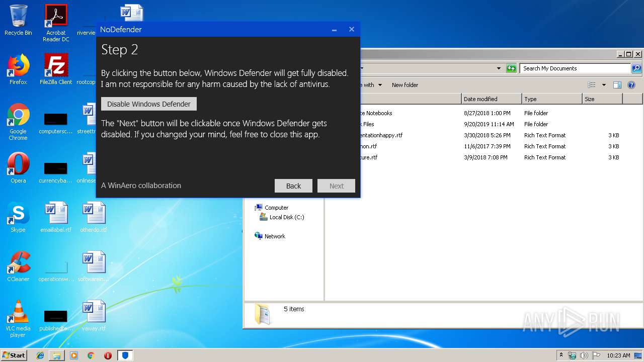
Task: Select the file dated 3/9/2018 7:08 PM
Action: 483,157
